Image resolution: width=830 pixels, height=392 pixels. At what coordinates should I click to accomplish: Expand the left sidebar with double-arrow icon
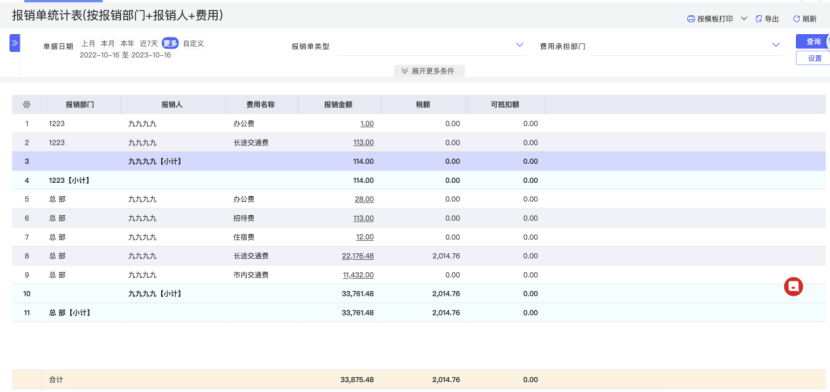pyautogui.click(x=15, y=43)
